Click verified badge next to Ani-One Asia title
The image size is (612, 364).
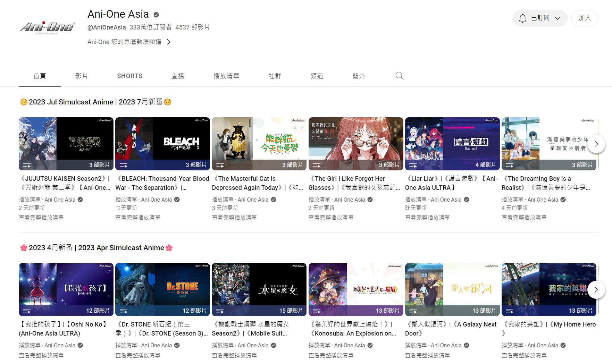156,15
